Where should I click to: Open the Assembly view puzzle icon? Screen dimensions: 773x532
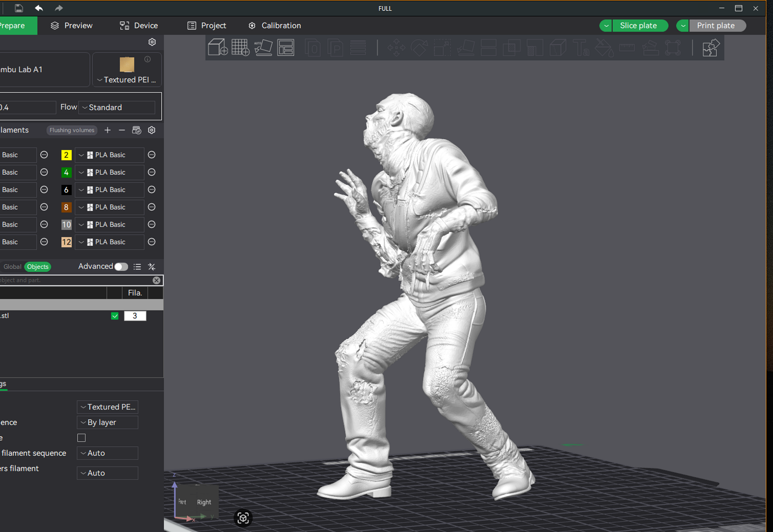[x=710, y=48]
